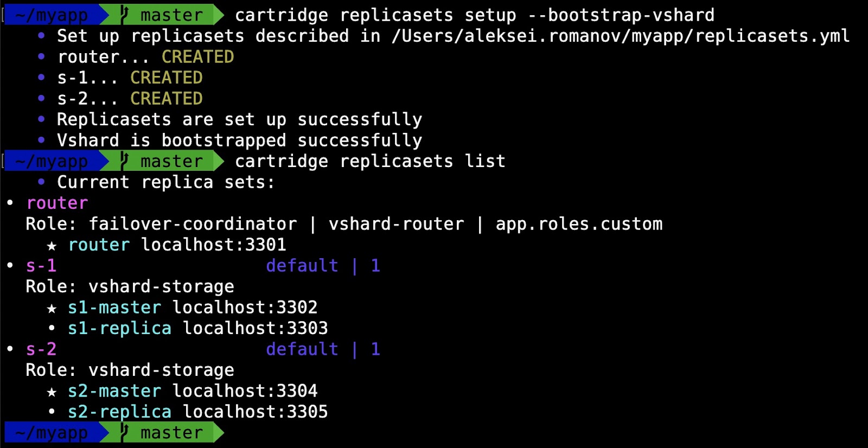868x448 pixels.
Task: Click the git branch icon in top prompt
Action: click(x=125, y=15)
